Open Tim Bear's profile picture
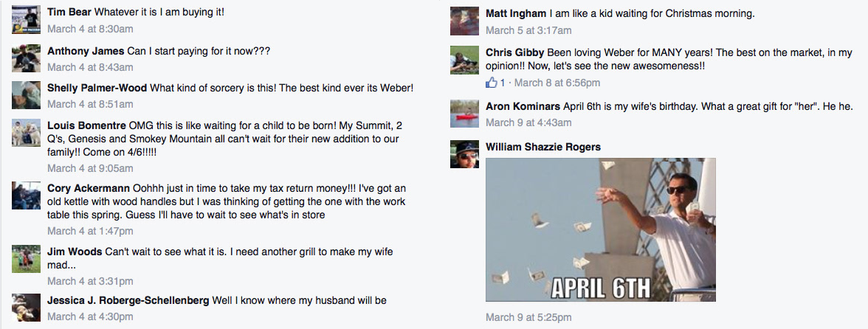Screen dimensions: 868x329 pos(27,21)
